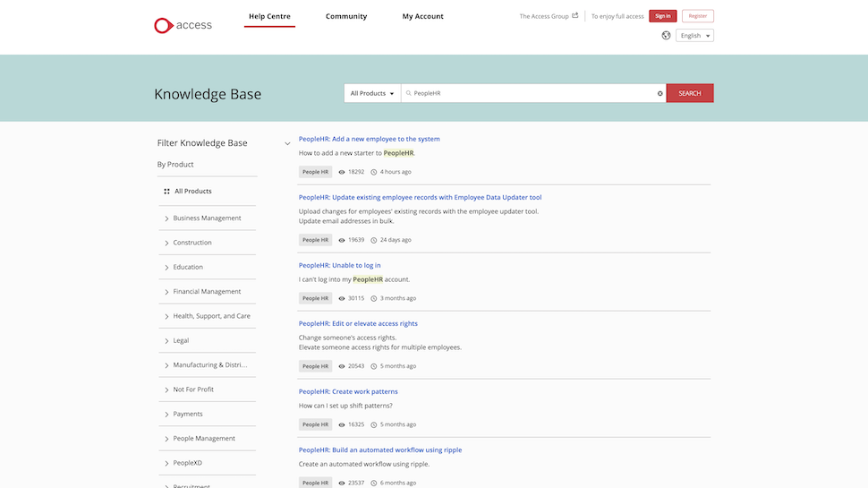Open article Build an automated workflow using ripple

[380, 449]
